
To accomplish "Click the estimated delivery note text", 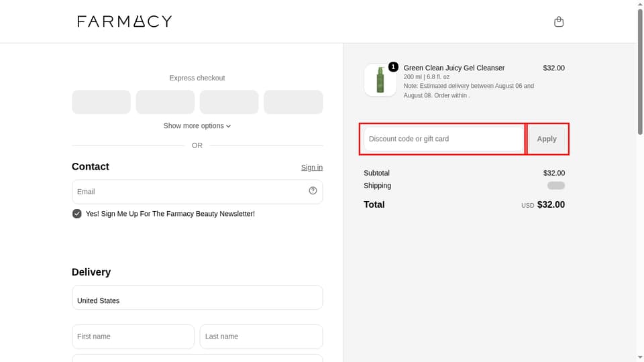I will pyautogui.click(x=469, y=90).
